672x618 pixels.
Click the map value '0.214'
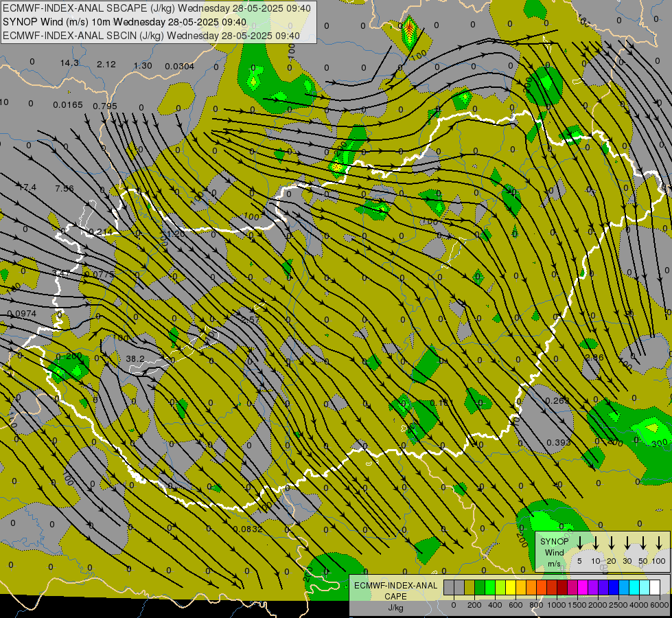coord(100,232)
